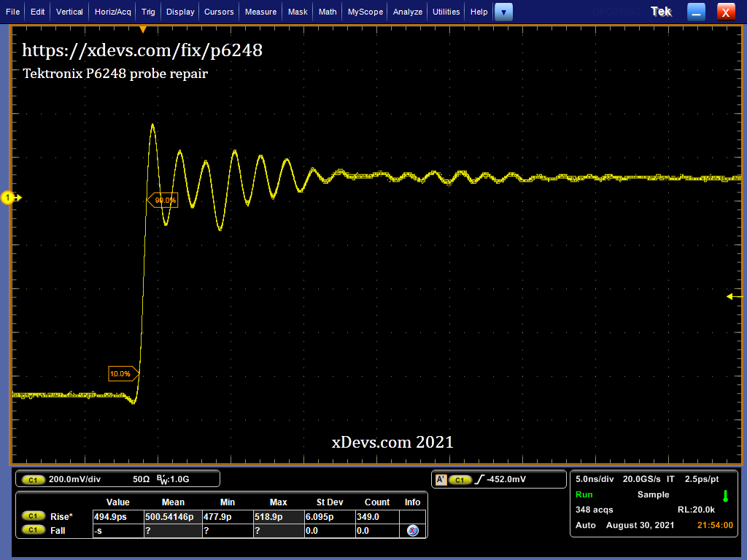Click the 5.0ns/div horizontal scale readout
The height and width of the screenshot is (560, 747).
tap(595, 479)
